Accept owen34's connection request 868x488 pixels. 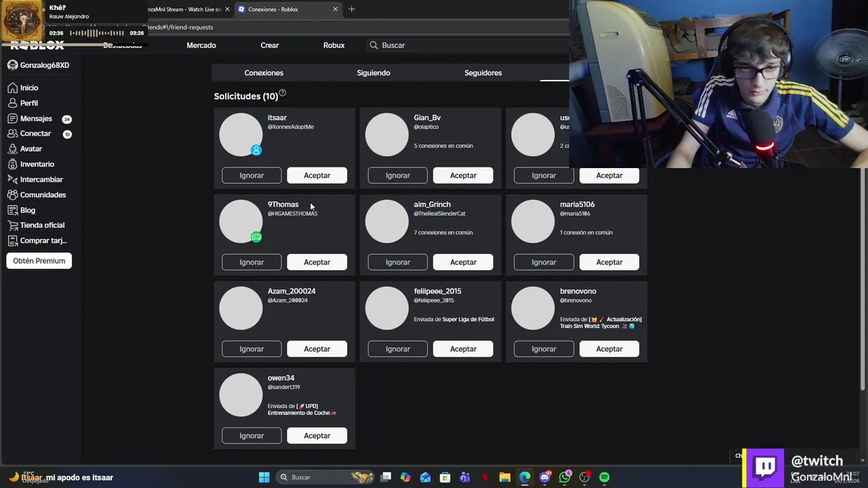tap(317, 436)
